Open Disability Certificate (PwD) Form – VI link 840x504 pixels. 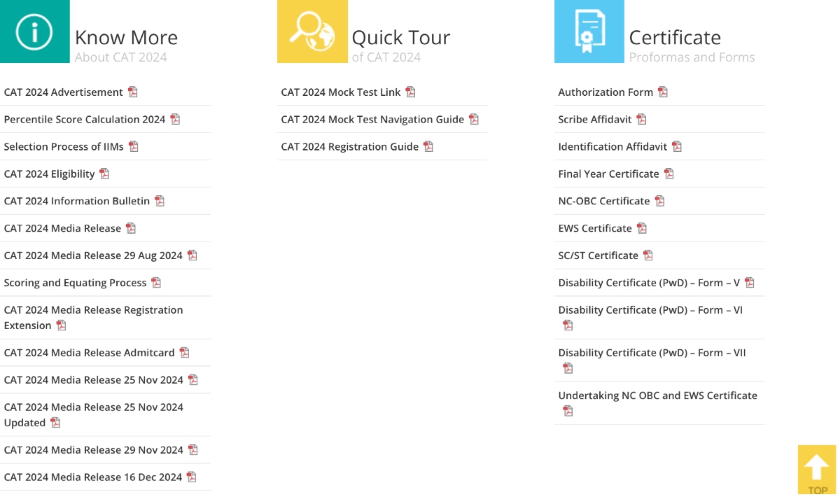click(650, 311)
